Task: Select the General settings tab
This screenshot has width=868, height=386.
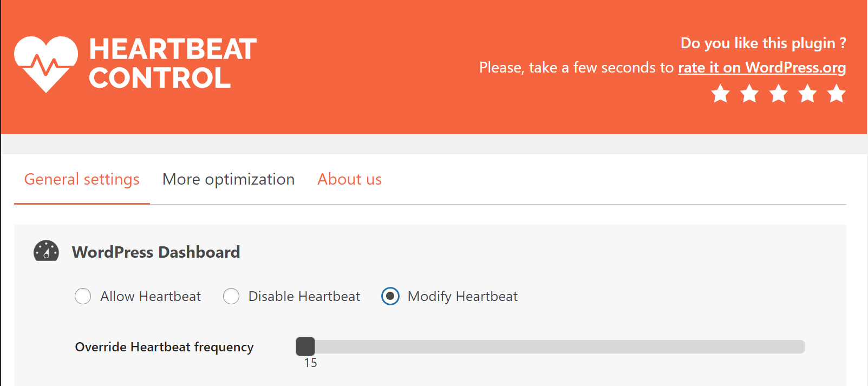Action: (x=82, y=179)
